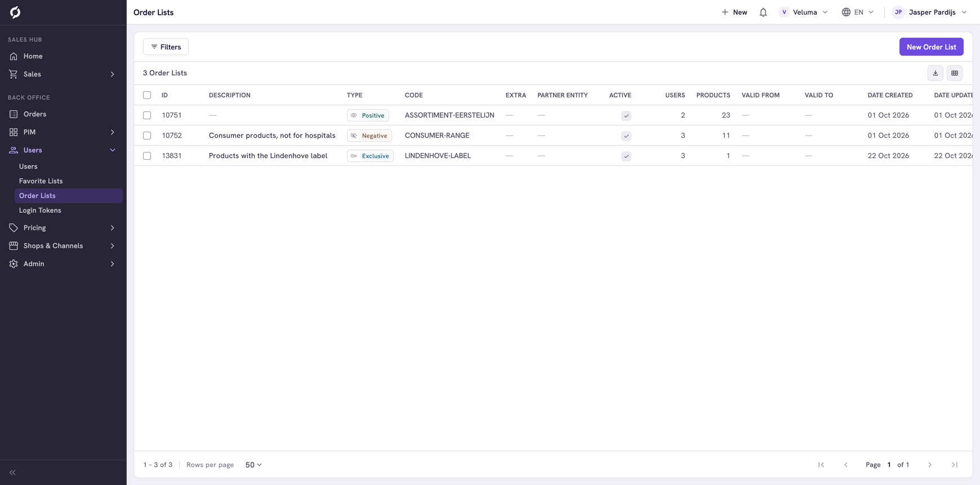Sort by the PRODUCTS column header
The image size is (980, 485).
pos(713,95)
